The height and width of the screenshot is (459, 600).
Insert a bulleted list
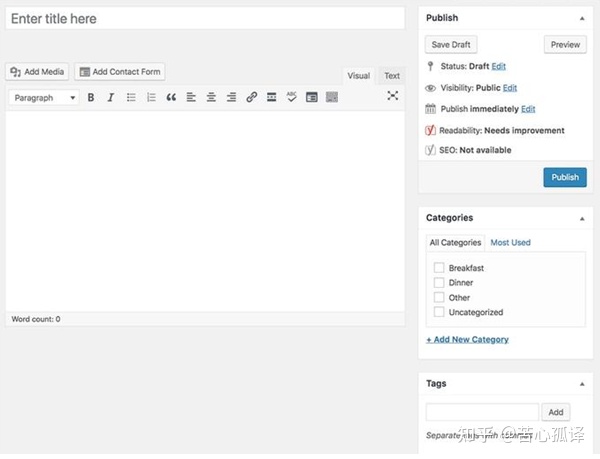point(131,98)
